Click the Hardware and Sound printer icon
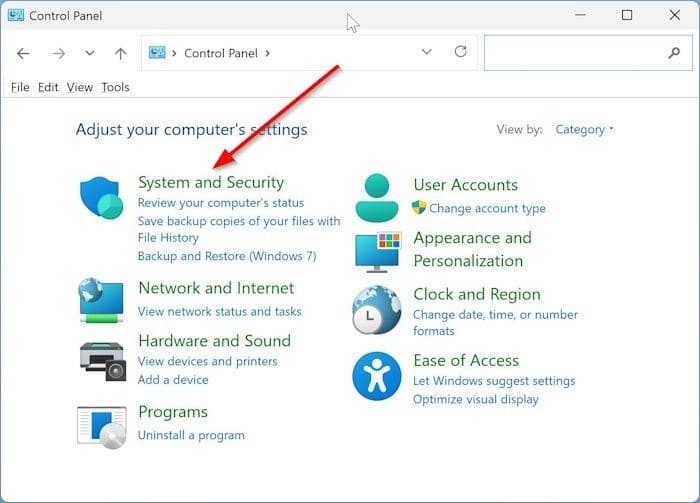The width and height of the screenshot is (700, 503). click(x=101, y=359)
